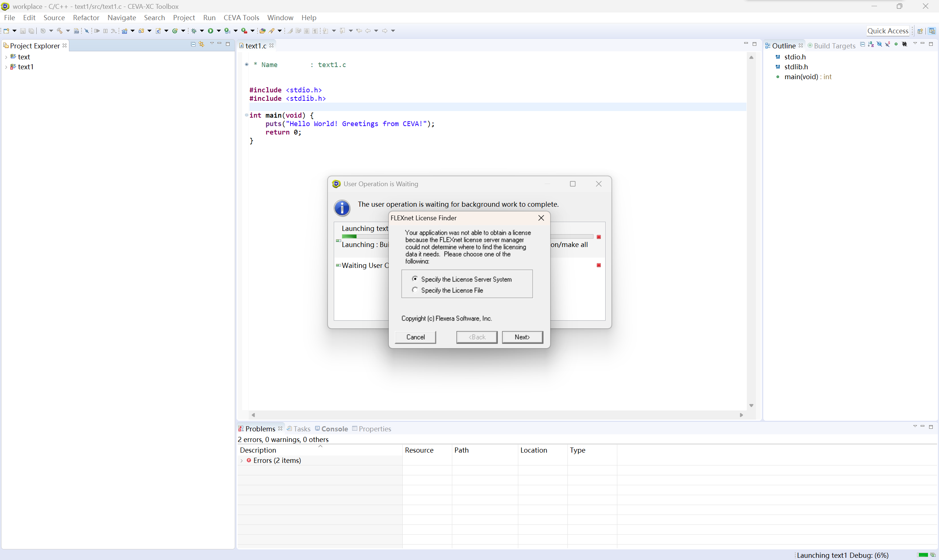Click the Launching text1 progress bar
This screenshot has height=560, width=939.
pyautogui.click(x=467, y=237)
